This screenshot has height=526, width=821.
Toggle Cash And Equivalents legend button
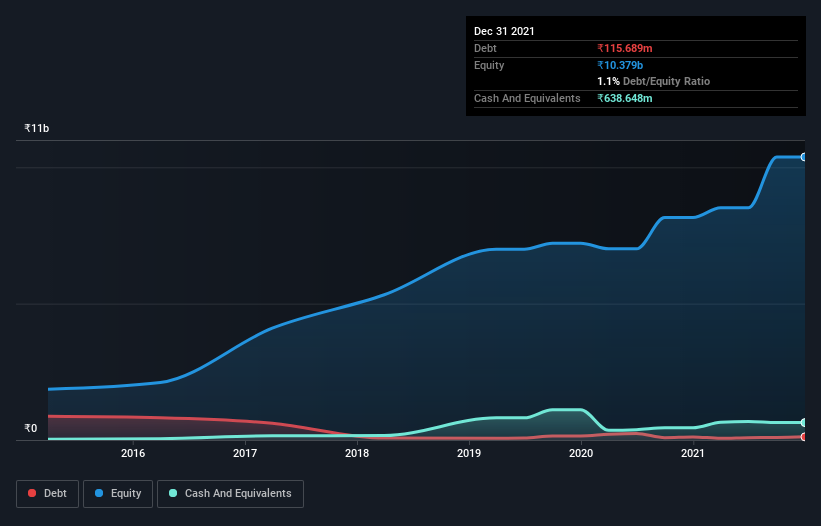(230, 494)
